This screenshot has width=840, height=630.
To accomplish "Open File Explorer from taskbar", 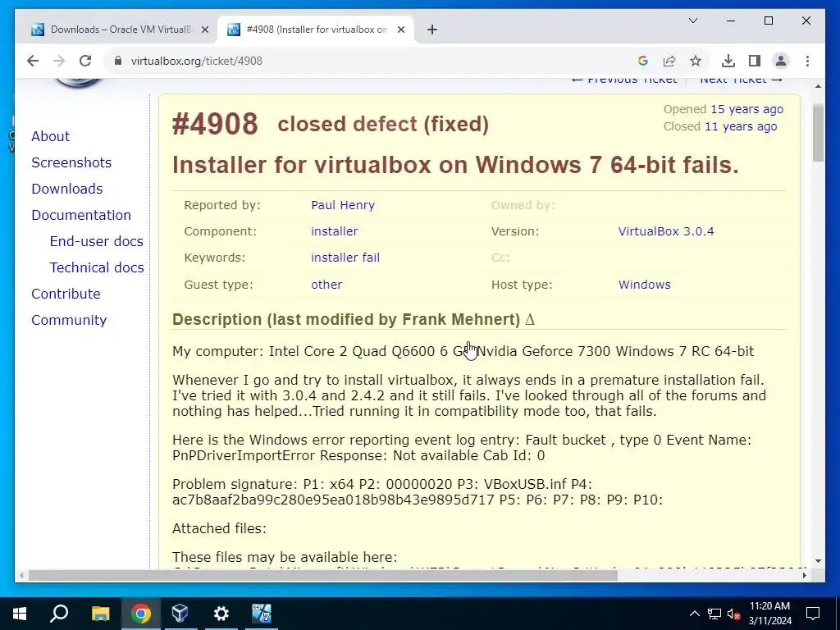I will coord(100,614).
